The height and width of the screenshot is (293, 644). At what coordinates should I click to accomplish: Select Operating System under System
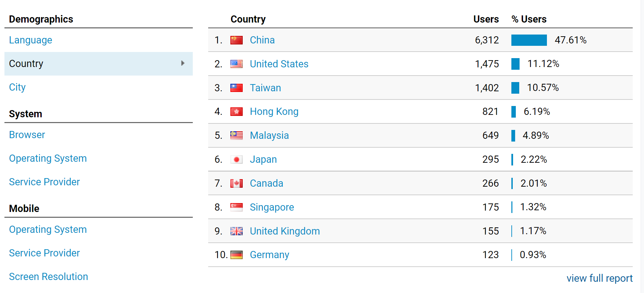point(48,158)
